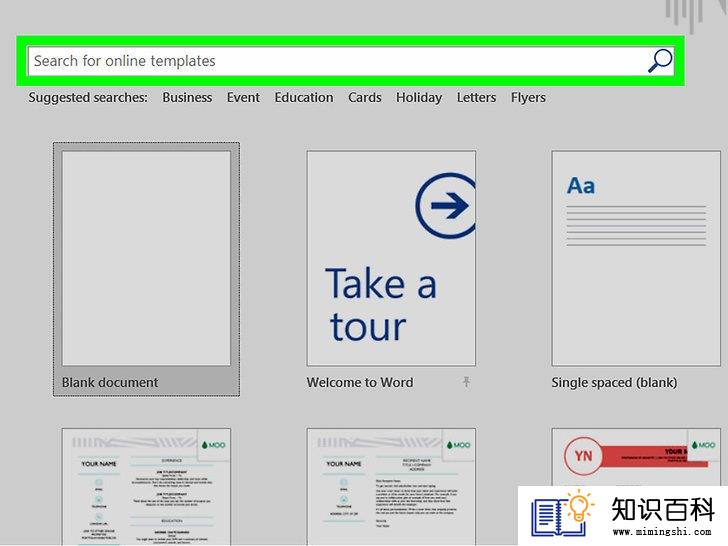Open the Flyers suggested search

click(528, 98)
